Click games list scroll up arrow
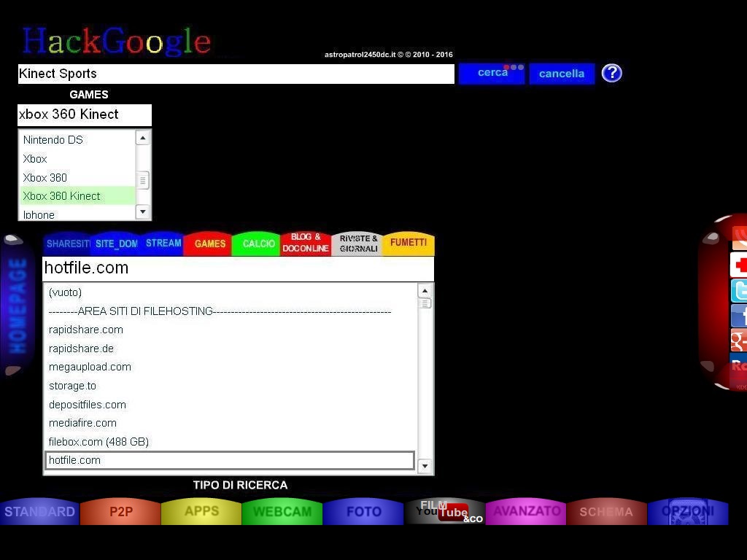 pyautogui.click(x=143, y=138)
